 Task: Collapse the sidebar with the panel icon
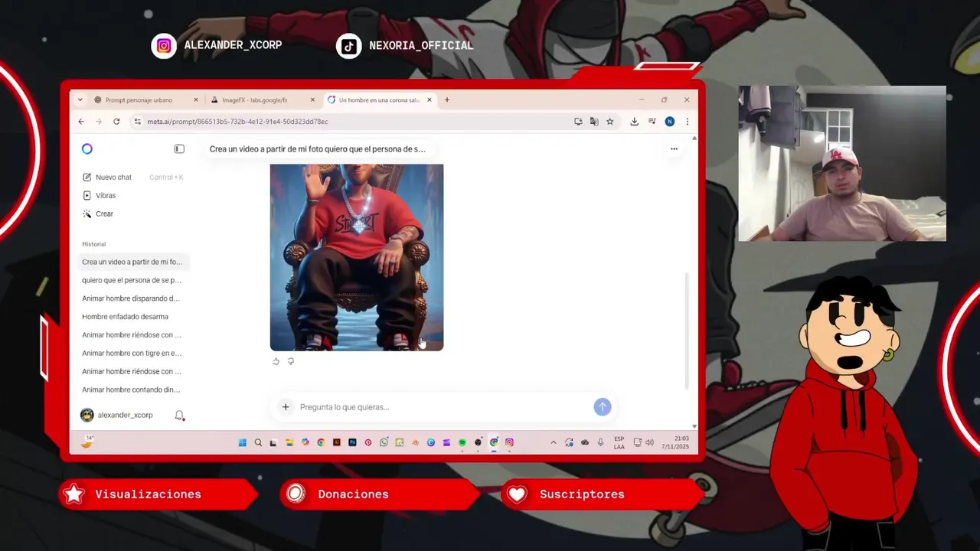179,149
